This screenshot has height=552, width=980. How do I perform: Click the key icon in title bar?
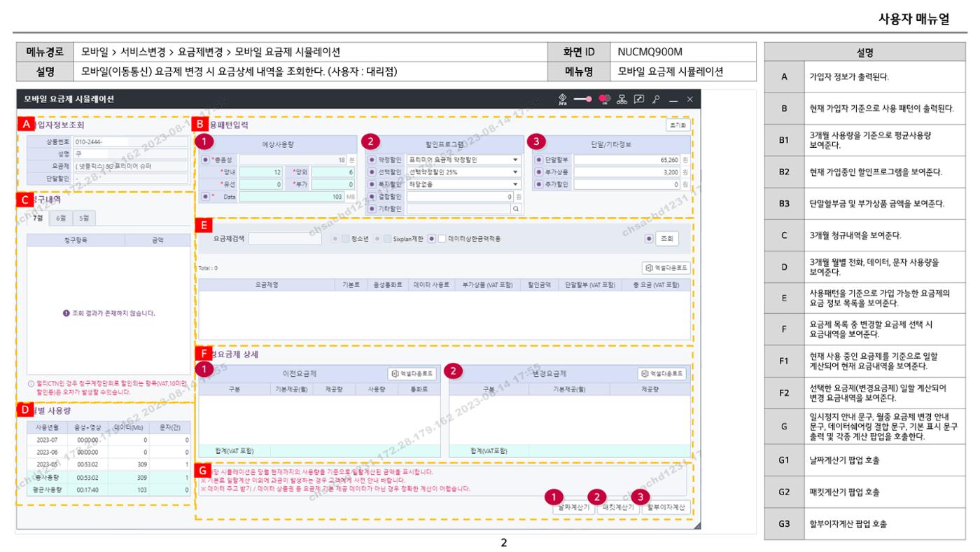tap(656, 99)
